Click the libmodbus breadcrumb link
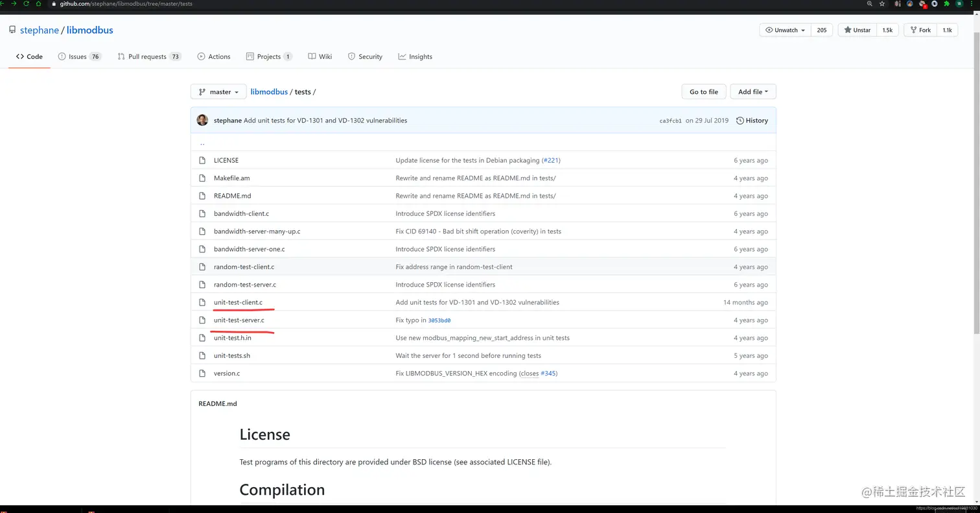 point(269,92)
